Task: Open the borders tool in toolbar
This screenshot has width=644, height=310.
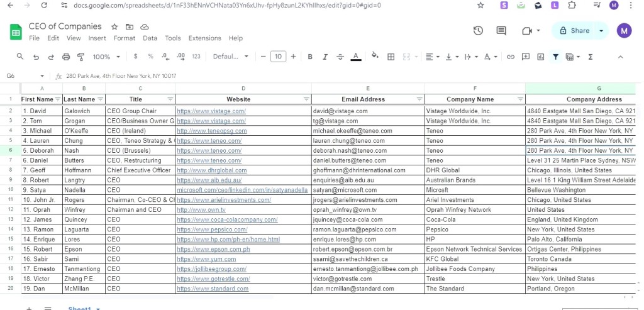Action: click(391, 57)
